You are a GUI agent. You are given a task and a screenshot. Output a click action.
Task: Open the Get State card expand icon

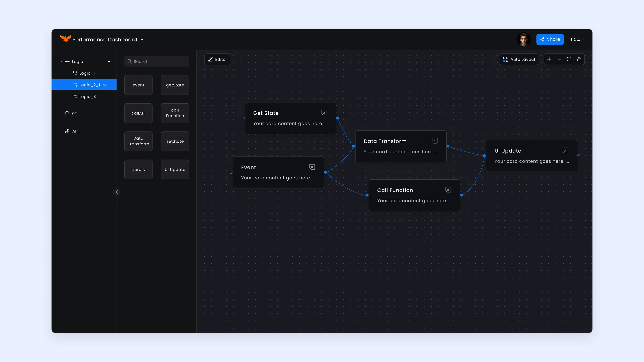pos(324,113)
